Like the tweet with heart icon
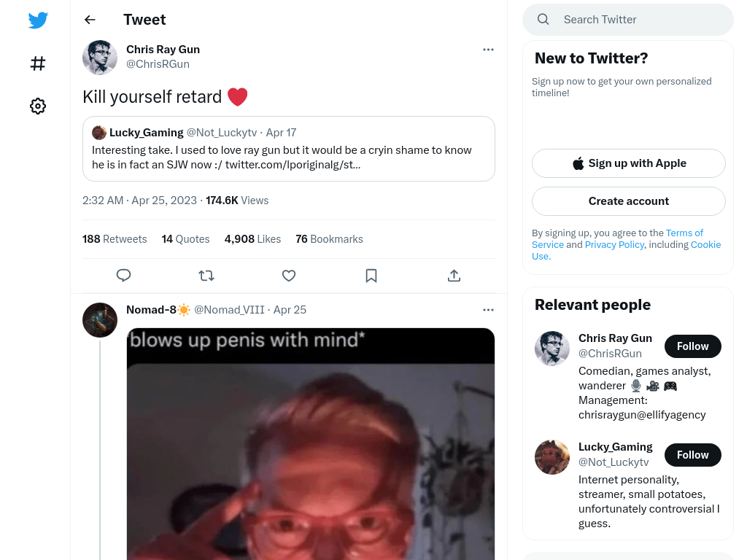The height and width of the screenshot is (560, 747). (x=289, y=276)
